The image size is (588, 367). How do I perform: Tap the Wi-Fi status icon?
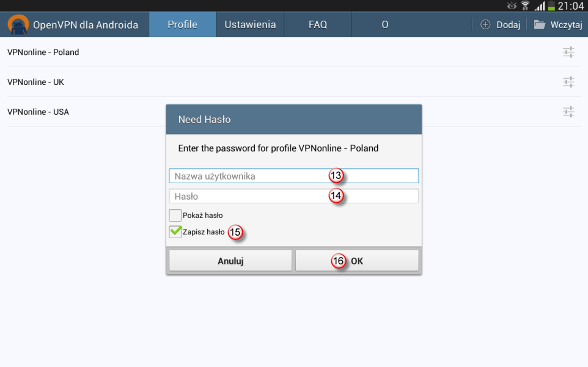tap(526, 5)
